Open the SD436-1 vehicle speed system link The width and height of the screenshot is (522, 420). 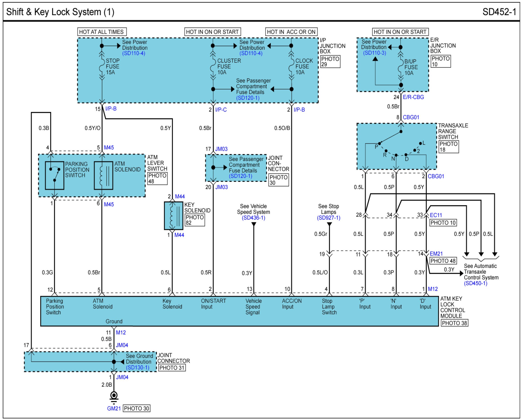(x=253, y=218)
